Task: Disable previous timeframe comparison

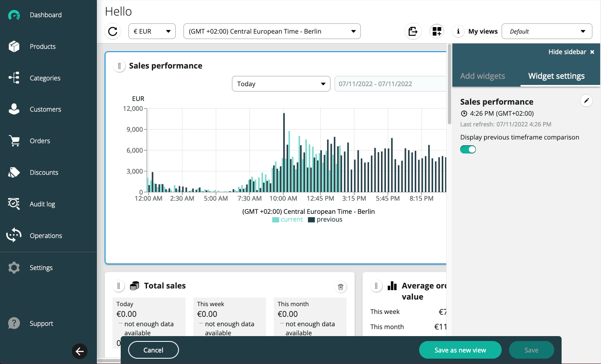Action: (x=468, y=149)
